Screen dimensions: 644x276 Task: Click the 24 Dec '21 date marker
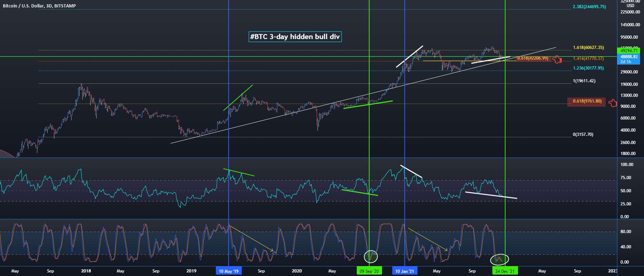(x=505, y=271)
